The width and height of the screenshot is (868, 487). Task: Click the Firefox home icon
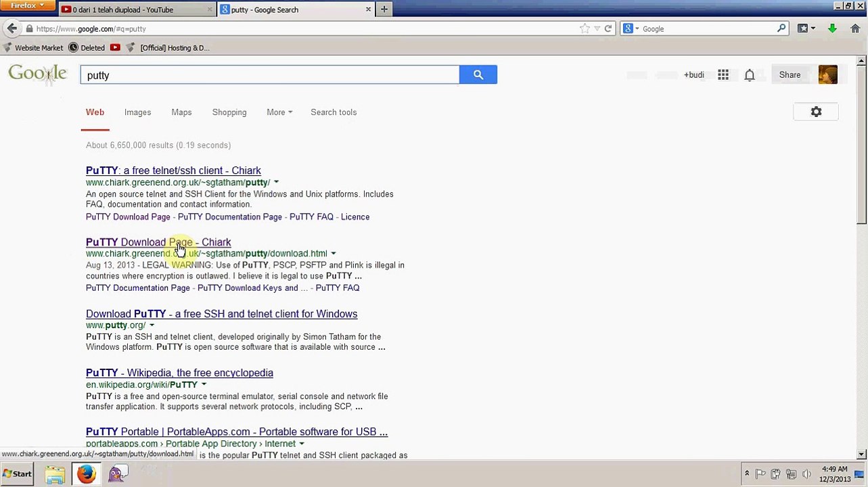855,28
